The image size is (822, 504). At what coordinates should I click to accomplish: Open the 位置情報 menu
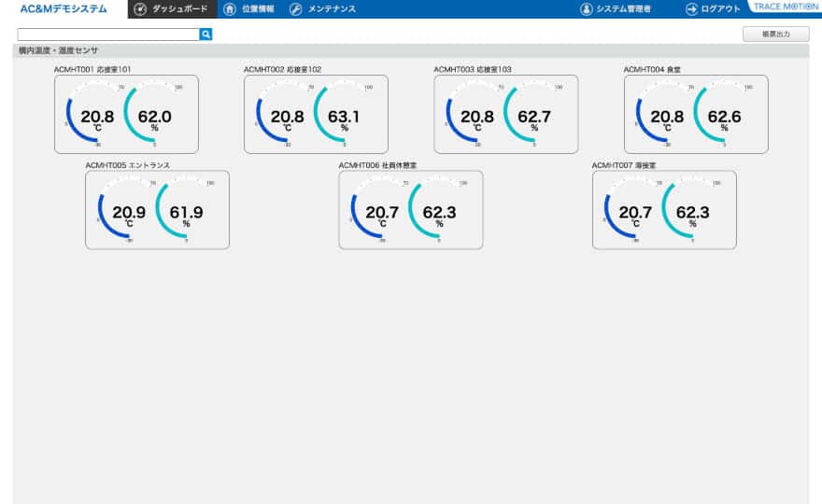tap(257, 9)
